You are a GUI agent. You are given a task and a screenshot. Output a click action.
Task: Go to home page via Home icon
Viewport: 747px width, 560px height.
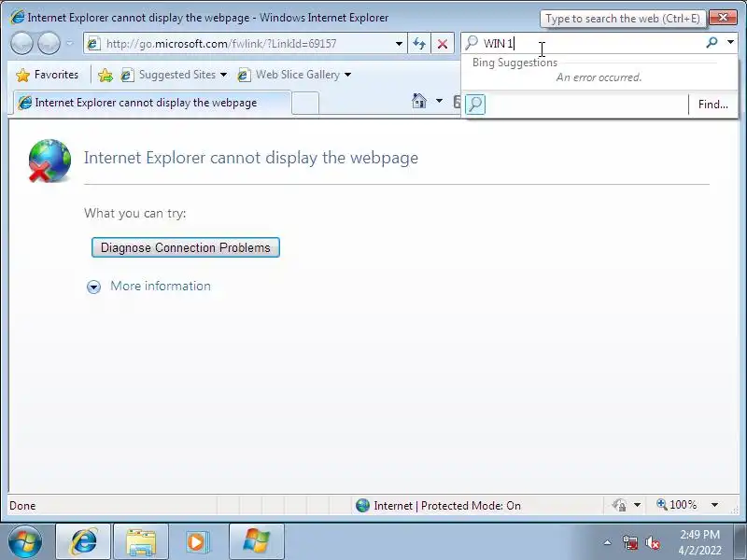tap(419, 101)
